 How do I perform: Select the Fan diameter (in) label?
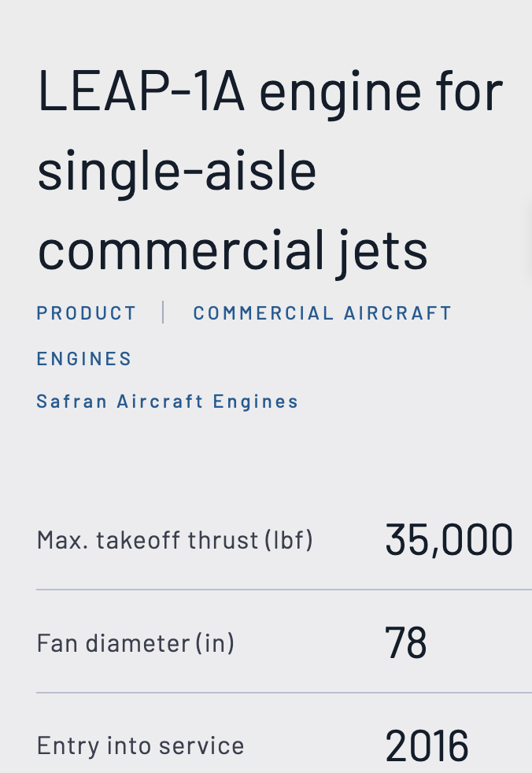click(x=135, y=643)
